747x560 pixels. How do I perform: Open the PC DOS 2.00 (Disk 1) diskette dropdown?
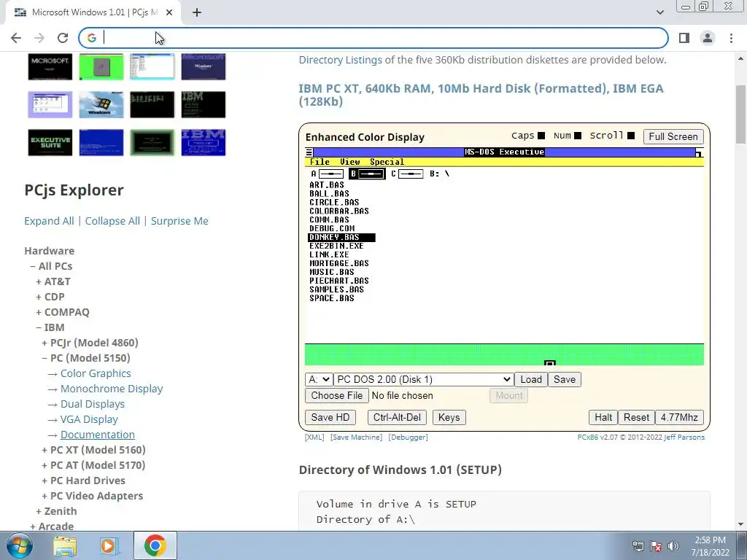424,379
